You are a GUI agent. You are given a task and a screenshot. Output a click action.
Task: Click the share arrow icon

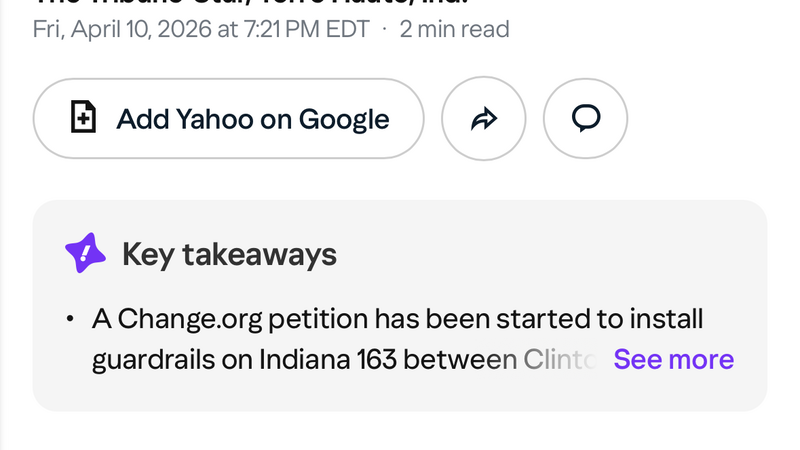[483, 119]
